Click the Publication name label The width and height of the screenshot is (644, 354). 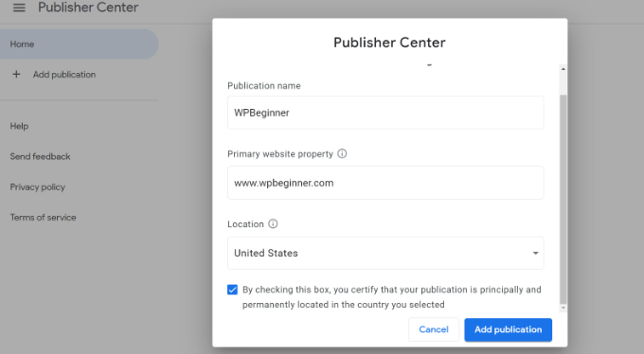click(264, 86)
